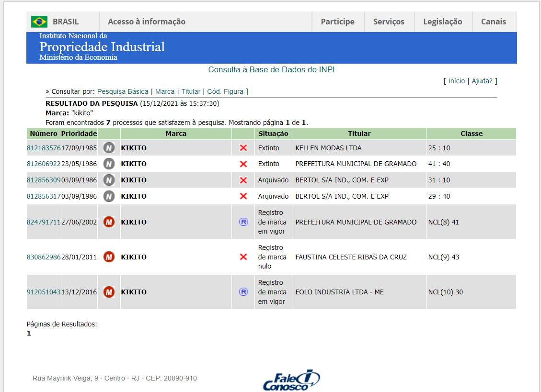Open Acesso à informação menu item

(x=147, y=22)
